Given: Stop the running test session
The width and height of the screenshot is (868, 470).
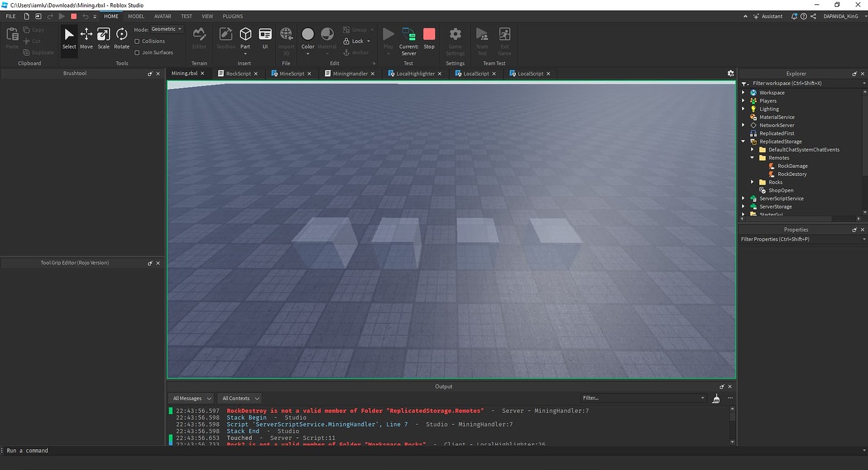Looking at the screenshot, I should 429,38.
